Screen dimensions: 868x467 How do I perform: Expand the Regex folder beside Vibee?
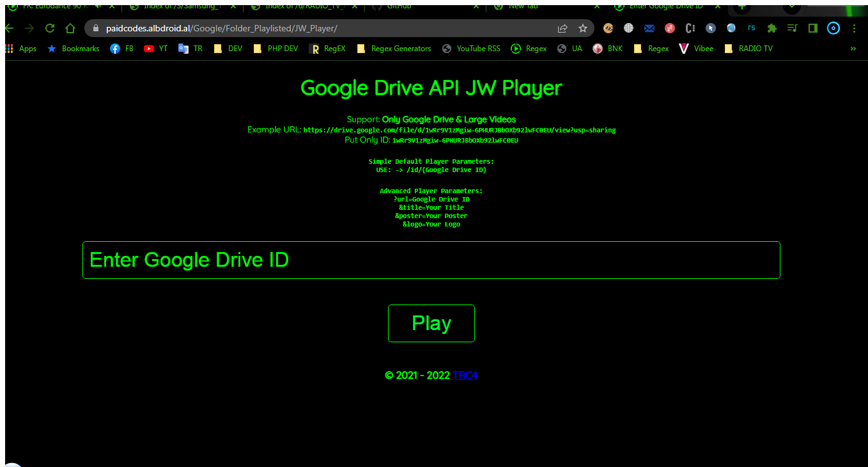[651, 49]
